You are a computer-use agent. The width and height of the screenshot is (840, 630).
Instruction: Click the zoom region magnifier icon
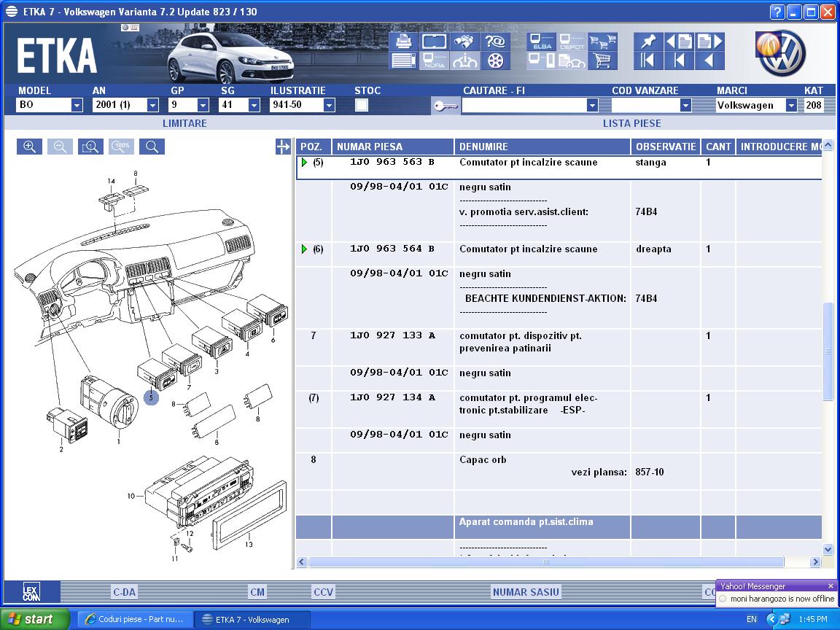90,147
